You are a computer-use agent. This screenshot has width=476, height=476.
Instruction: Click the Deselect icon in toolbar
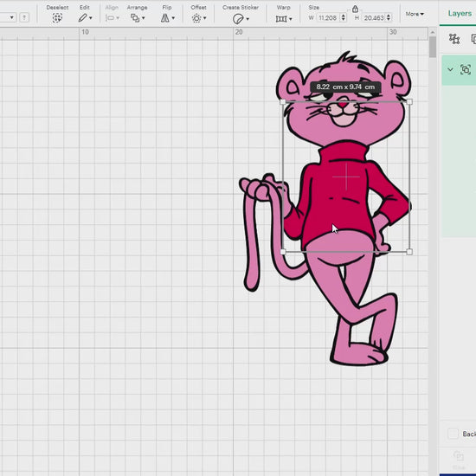coord(57,18)
